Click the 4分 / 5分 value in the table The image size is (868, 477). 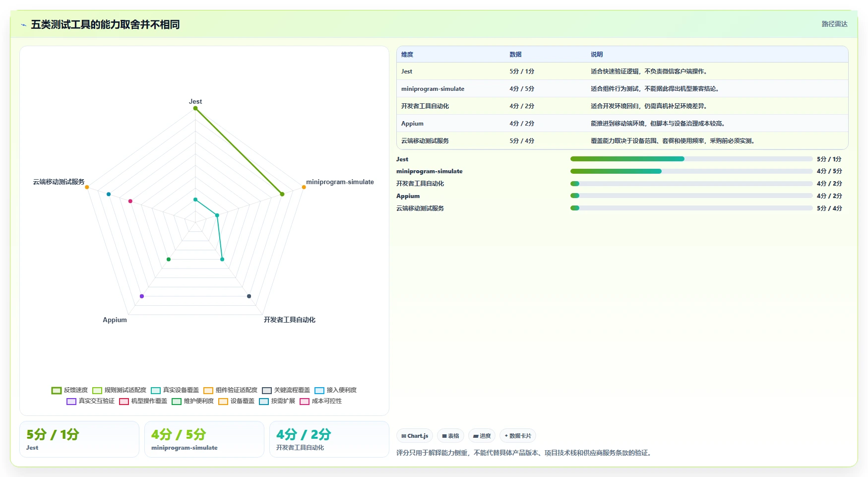(x=522, y=89)
